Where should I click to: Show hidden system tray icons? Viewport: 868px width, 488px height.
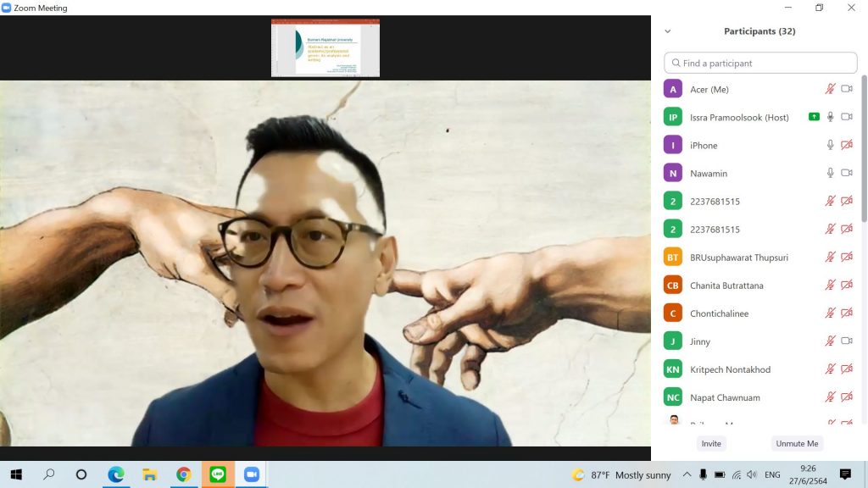coord(687,474)
